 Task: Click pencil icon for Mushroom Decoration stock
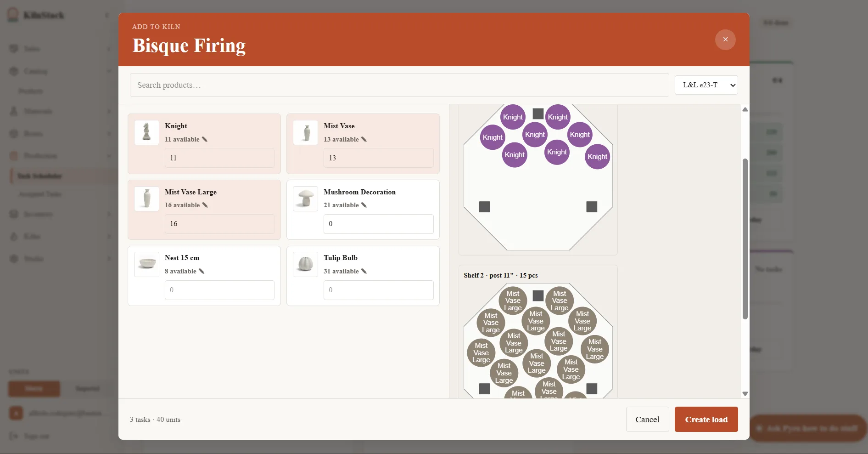tap(364, 205)
